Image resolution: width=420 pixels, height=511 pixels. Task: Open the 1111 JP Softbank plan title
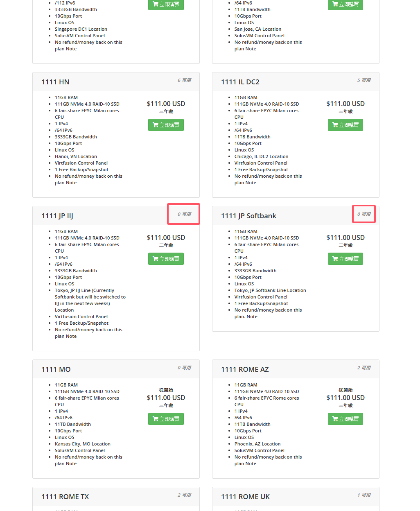pyautogui.click(x=248, y=216)
